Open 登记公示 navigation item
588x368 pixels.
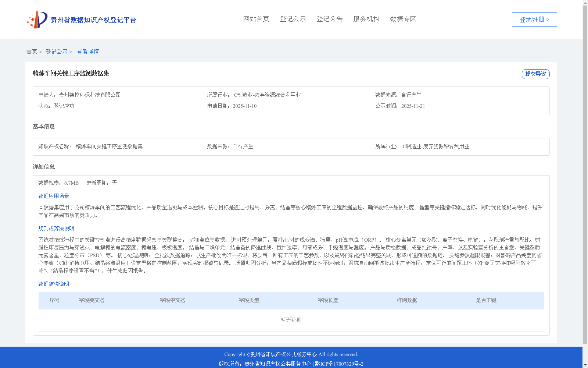point(293,19)
